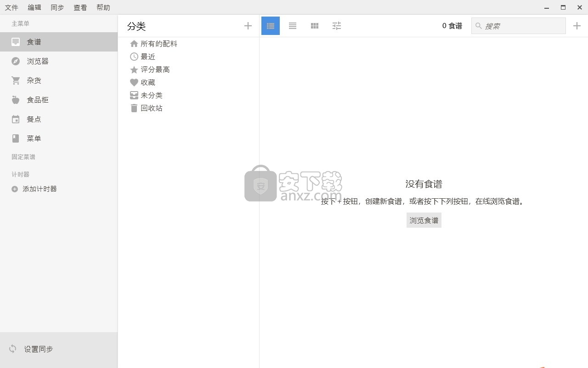Switch to the grid view
Viewport: 588px width, 368px height.
tap(315, 26)
